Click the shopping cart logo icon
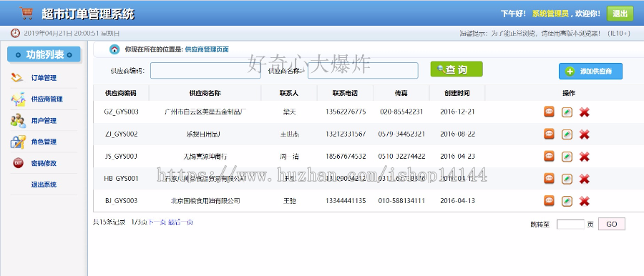 click(x=26, y=13)
